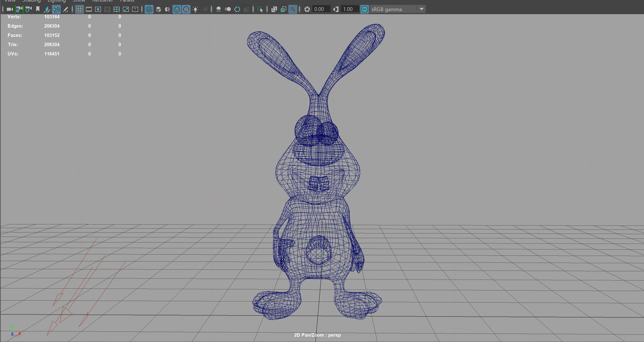Click the Faces count 103152
The height and width of the screenshot is (342, 644).
tap(52, 35)
